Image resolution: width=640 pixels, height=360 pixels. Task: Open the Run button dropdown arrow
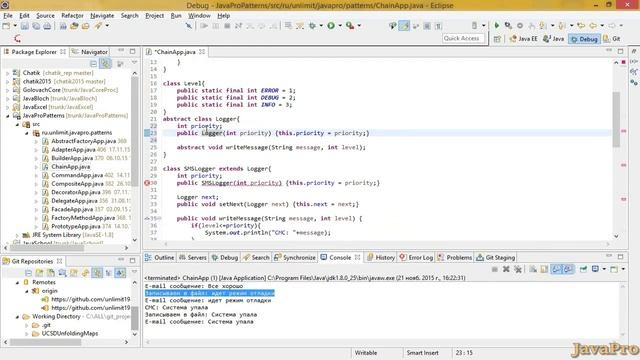pos(340,26)
